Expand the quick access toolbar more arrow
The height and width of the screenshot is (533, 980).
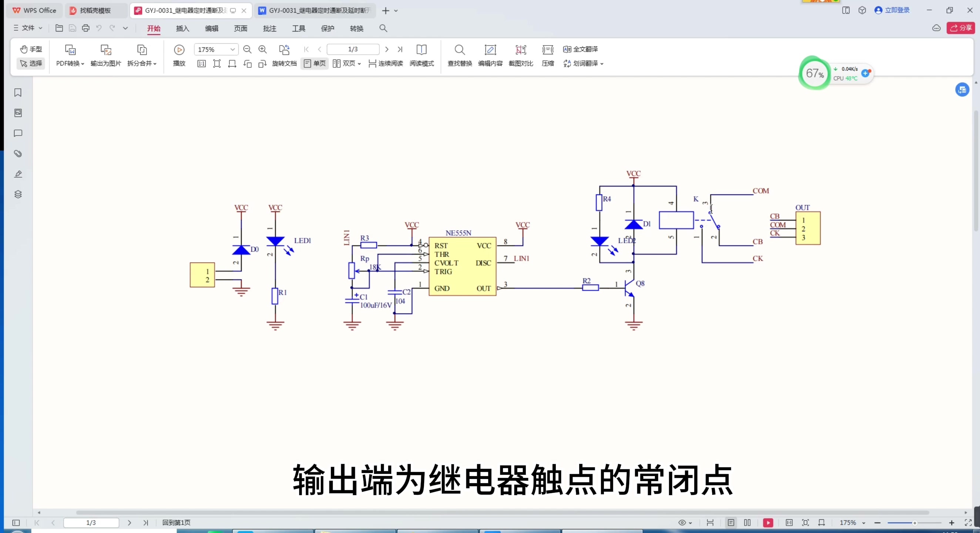125,28
